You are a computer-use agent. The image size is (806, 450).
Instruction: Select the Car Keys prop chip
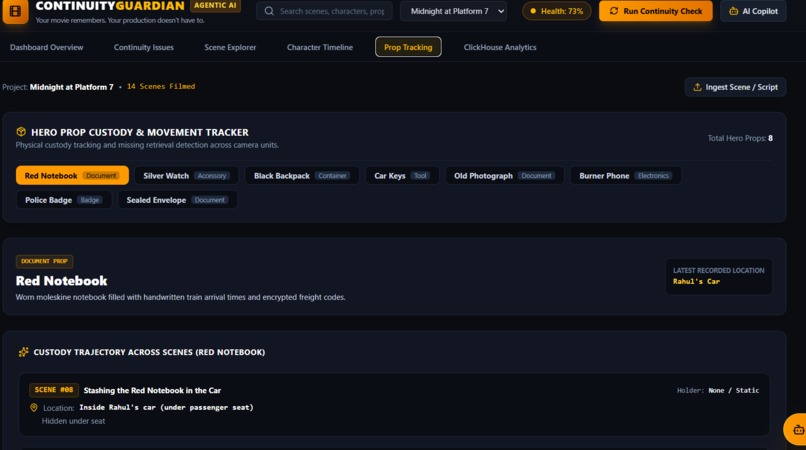(402, 175)
